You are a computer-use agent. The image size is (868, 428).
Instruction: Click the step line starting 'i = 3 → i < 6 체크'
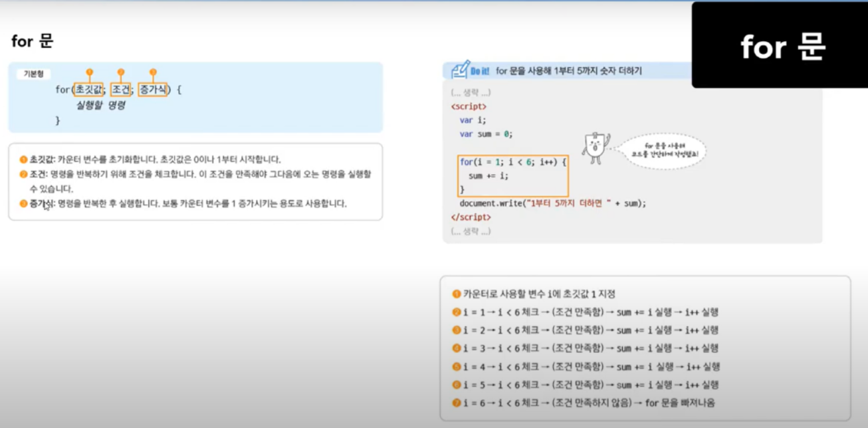586,348
